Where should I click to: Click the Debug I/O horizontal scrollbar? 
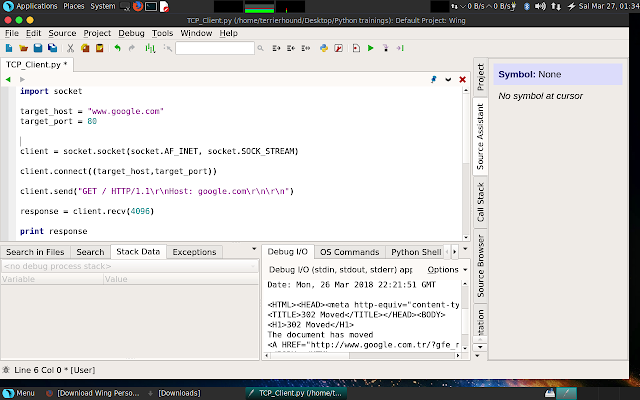362,356
